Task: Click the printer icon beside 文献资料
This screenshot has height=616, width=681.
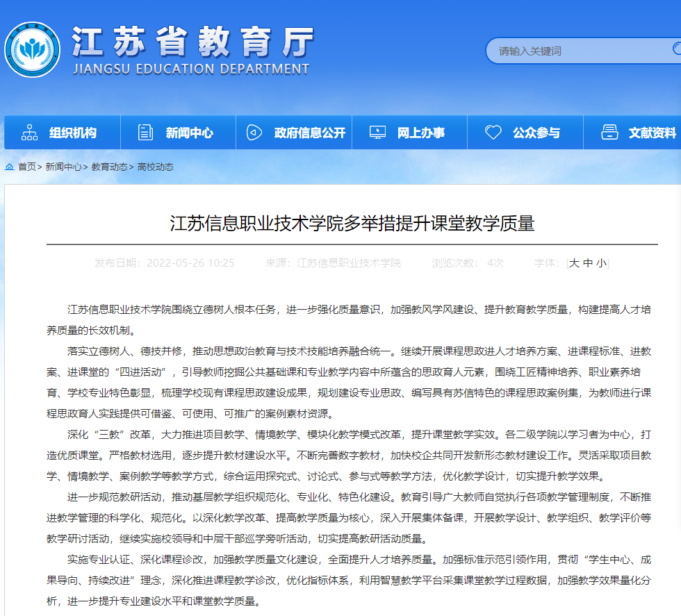Action: [609, 132]
